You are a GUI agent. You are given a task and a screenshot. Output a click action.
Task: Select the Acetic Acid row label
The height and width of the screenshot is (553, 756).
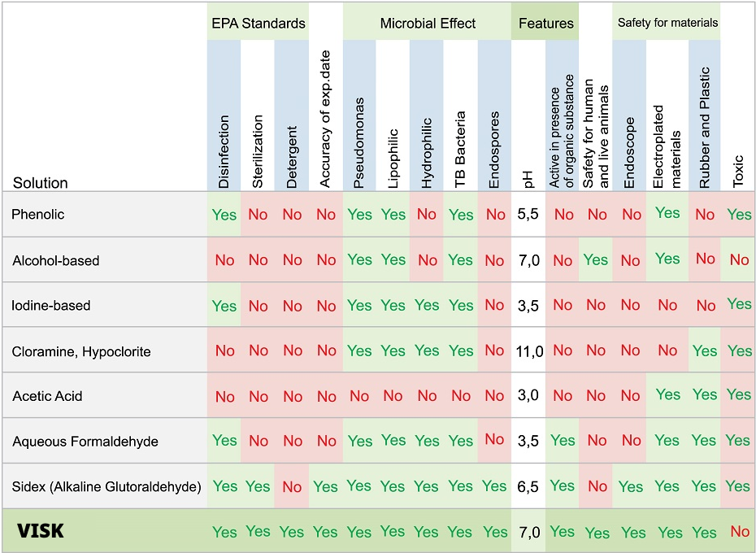(x=47, y=396)
